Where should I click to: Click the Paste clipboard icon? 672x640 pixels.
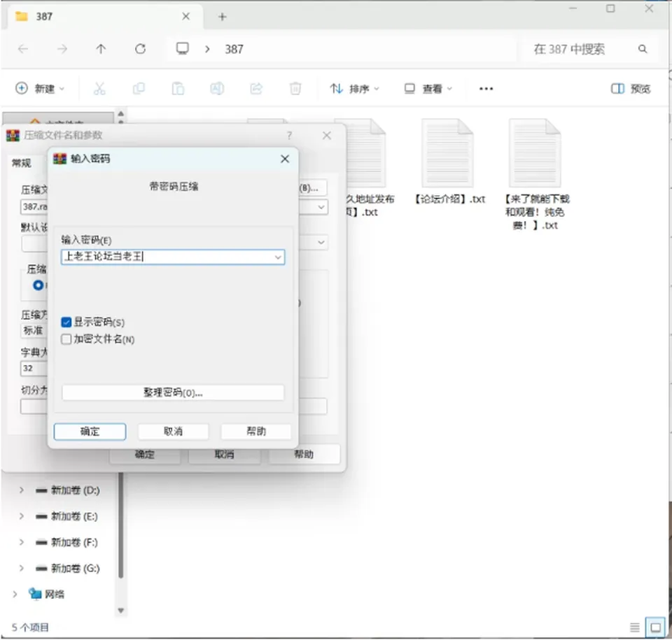tap(178, 89)
